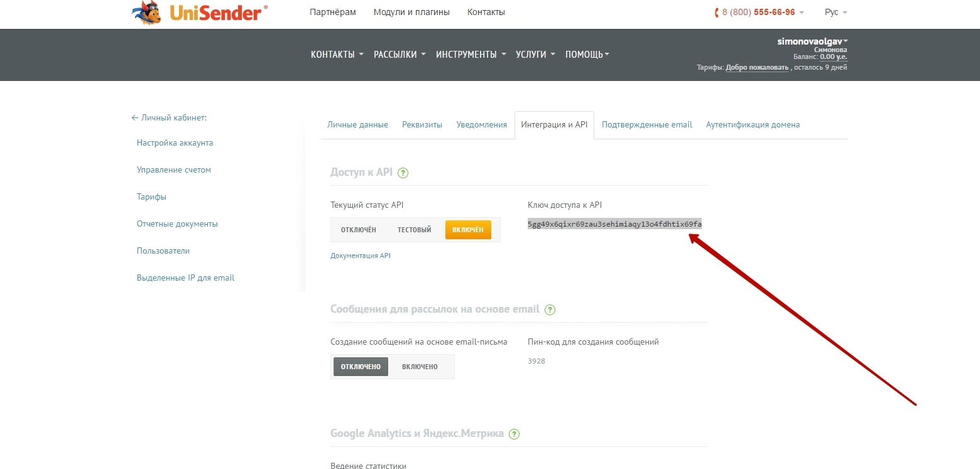Click the phone icon in header
The width and height of the screenshot is (980, 469).
pyautogui.click(x=717, y=13)
